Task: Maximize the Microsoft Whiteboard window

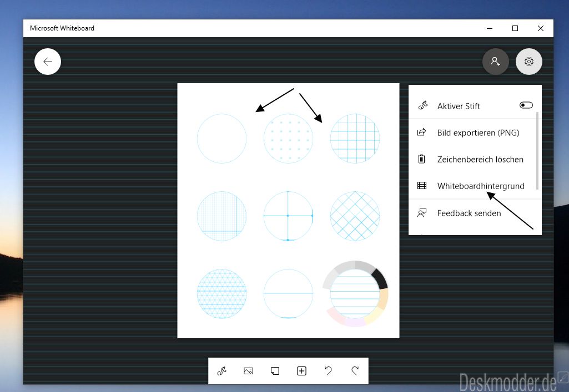Action: pyautogui.click(x=515, y=28)
